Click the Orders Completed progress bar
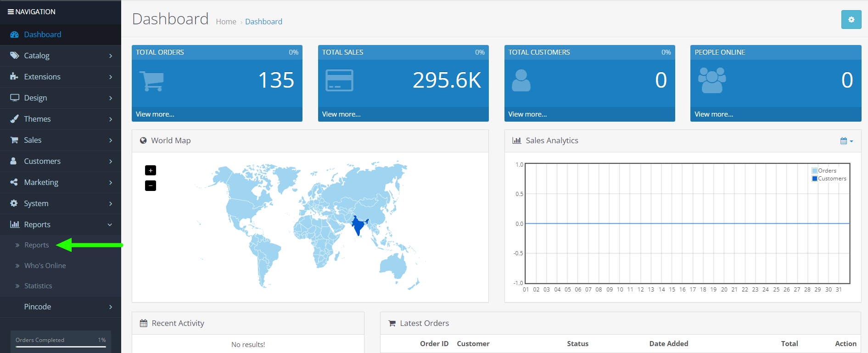868x353 pixels. click(x=61, y=347)
